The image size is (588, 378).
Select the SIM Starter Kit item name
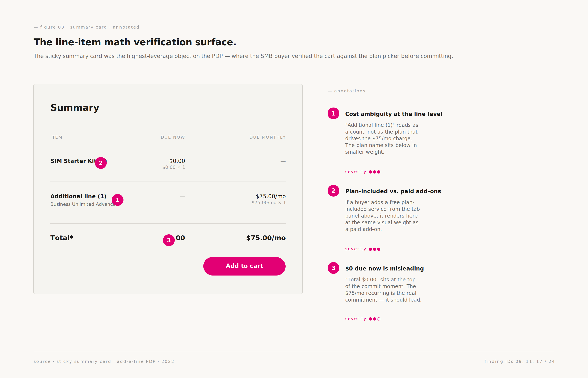tap(73, 161)
